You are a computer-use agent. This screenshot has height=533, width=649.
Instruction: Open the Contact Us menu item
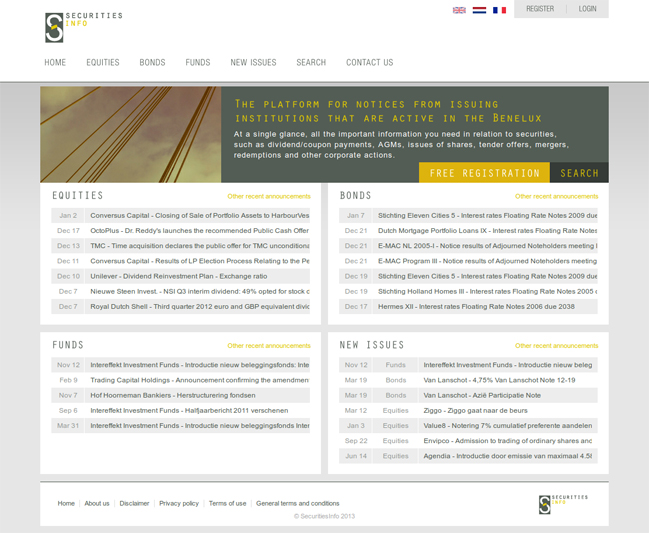pos(370,62)
